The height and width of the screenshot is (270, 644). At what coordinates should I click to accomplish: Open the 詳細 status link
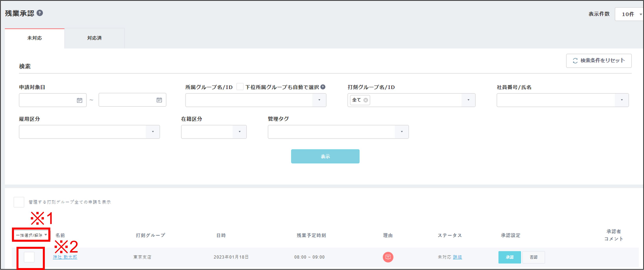[x=457, y=257]
